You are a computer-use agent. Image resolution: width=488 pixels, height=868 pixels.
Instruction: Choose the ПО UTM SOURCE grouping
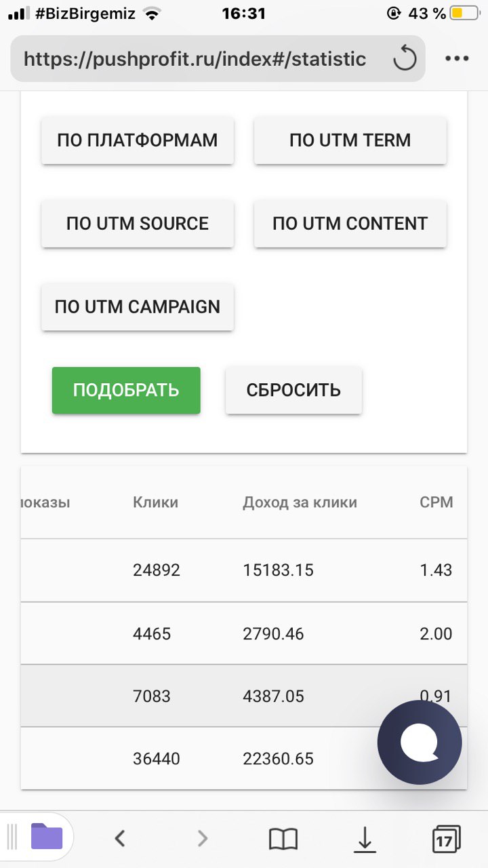click(x=138, y=224)
